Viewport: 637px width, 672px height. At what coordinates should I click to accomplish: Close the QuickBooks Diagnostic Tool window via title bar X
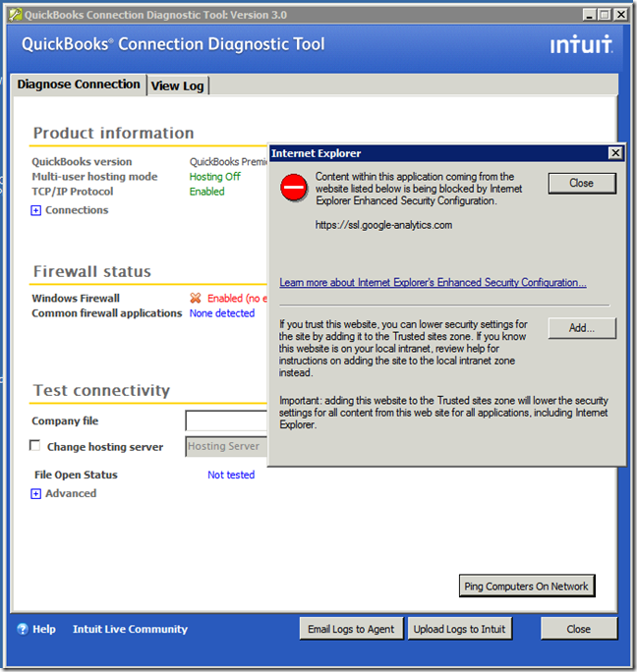pyautogui.click(x=620, y=15)
